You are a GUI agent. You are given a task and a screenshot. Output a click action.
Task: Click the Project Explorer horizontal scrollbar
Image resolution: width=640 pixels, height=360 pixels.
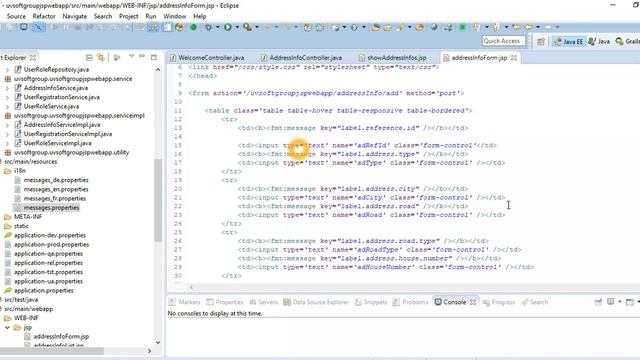[52, 351]
